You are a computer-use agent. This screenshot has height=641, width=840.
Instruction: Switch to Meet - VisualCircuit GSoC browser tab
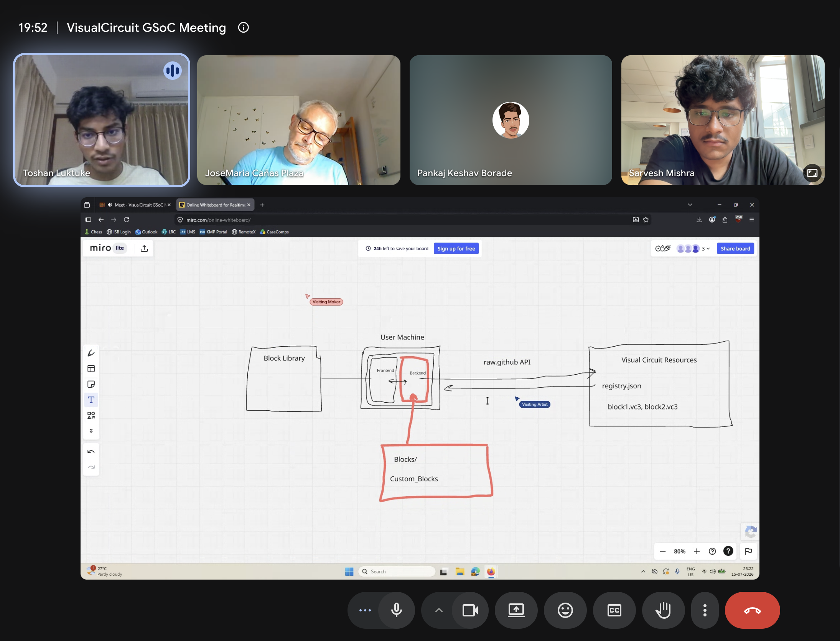135,205
